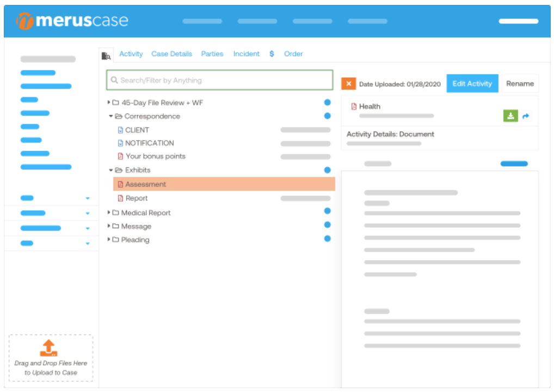Open the Report document
Viewport: 554px width, 392px height.
(137, 198)
